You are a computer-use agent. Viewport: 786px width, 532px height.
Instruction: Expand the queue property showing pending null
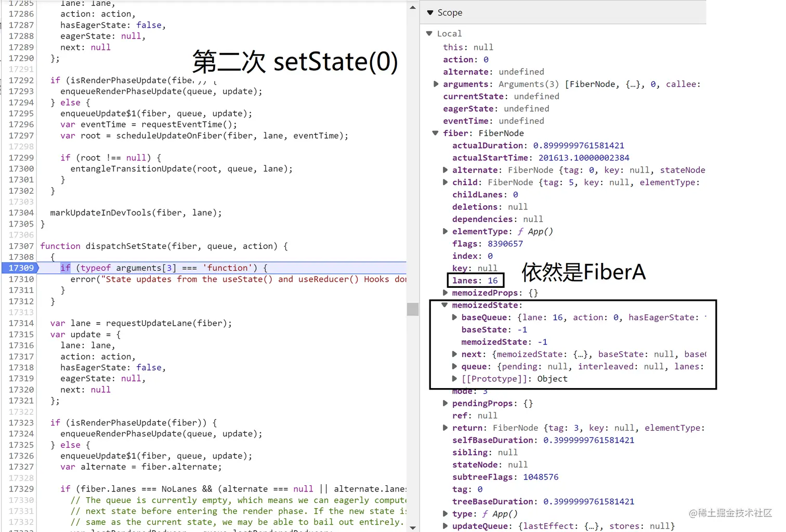coord(454,366)
